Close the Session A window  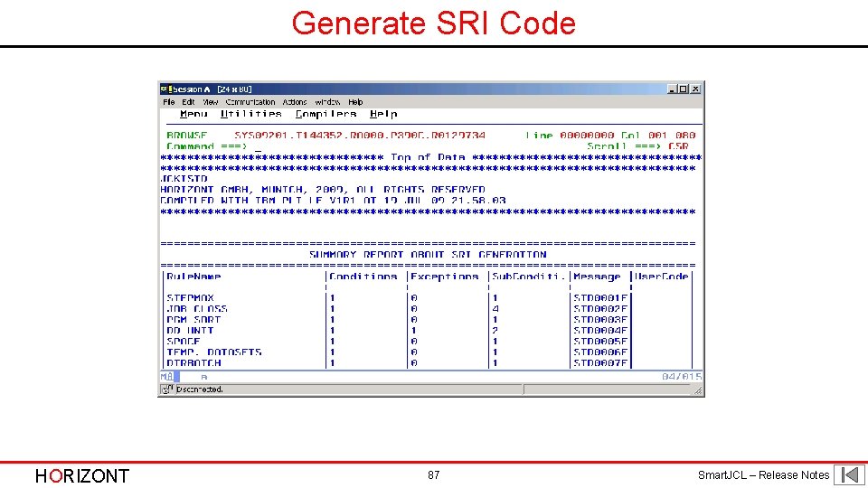point(695,89)
